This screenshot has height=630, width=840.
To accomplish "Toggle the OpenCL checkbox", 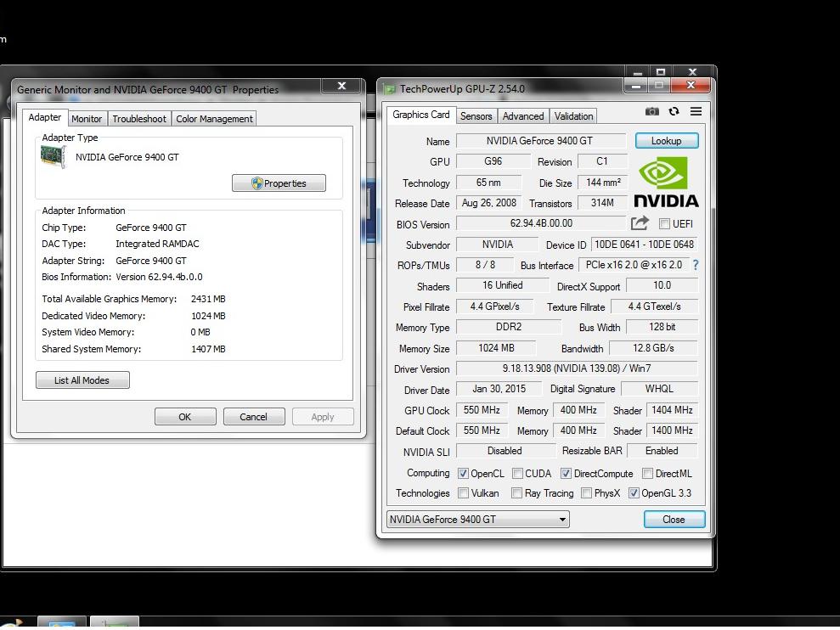I will [x=464, y=474].
